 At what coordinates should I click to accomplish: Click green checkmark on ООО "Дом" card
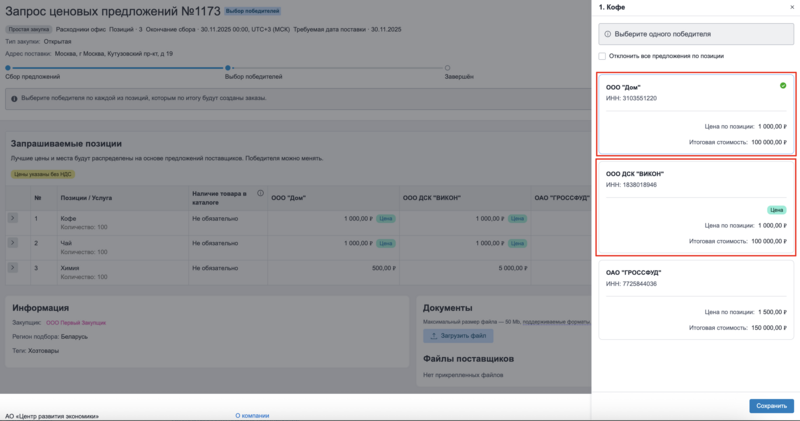pyautogui.click(x=782, y=86)
